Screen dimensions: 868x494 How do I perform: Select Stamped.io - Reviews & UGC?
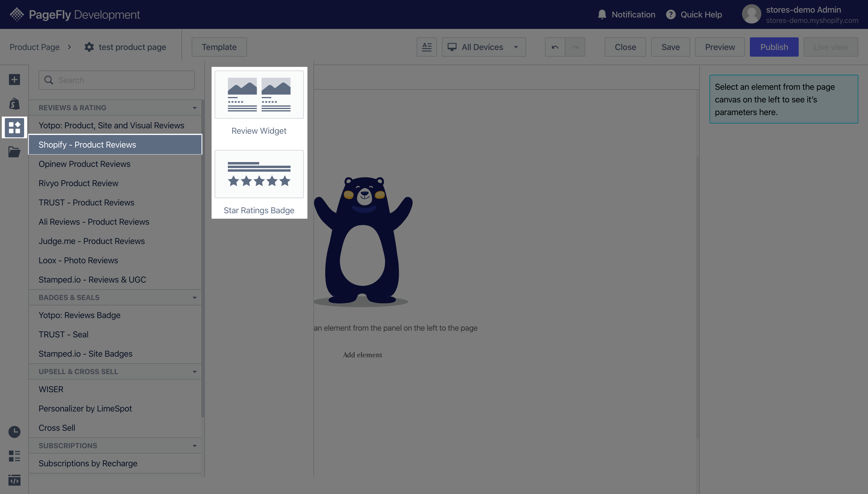click(x=115, y=280)
